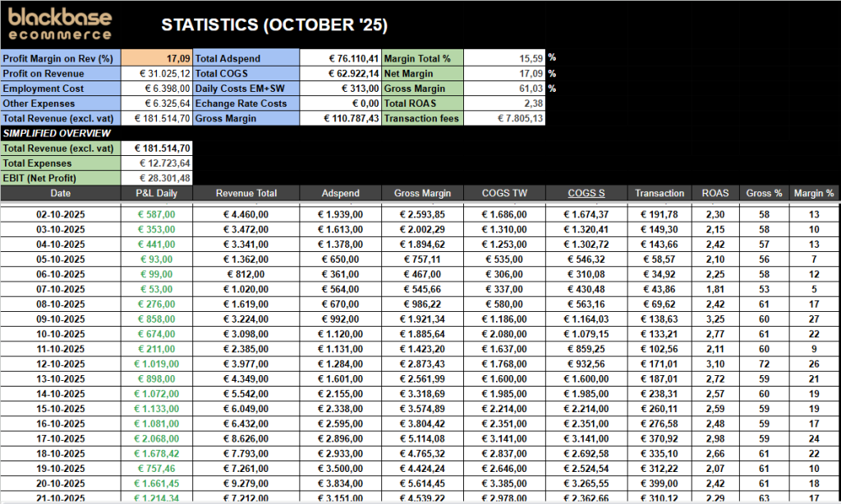Screen dimensions: 841x504
Task: Select the EBIT (Net Profit) value cell
Action: [x=157, y=177]
